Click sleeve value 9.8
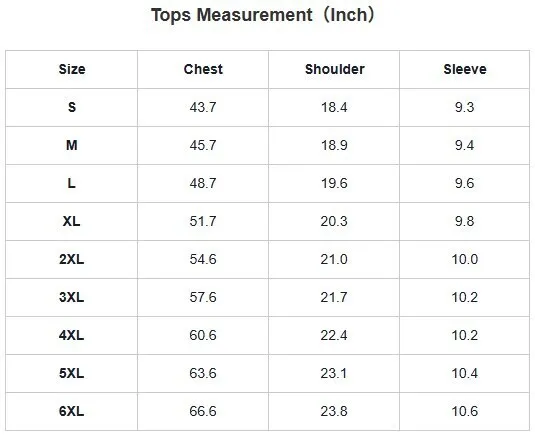Viewport: 535px width, 436px height. point(465,221)
